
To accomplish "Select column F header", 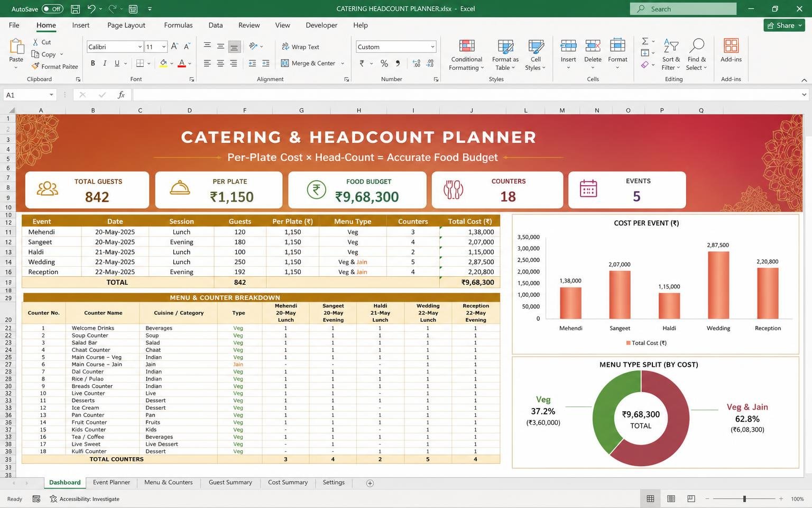I will pyautogui.click(x=244, y=111).
